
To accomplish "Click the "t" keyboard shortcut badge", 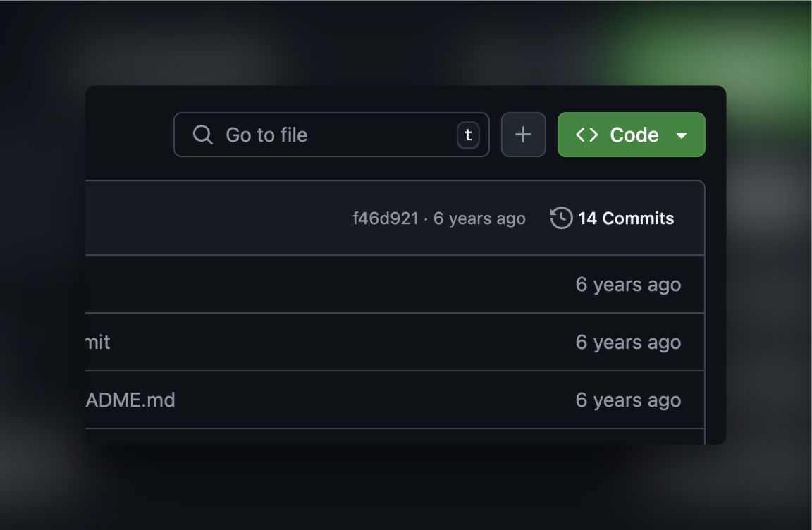I will pyautogui.click(x=468, y=135).
